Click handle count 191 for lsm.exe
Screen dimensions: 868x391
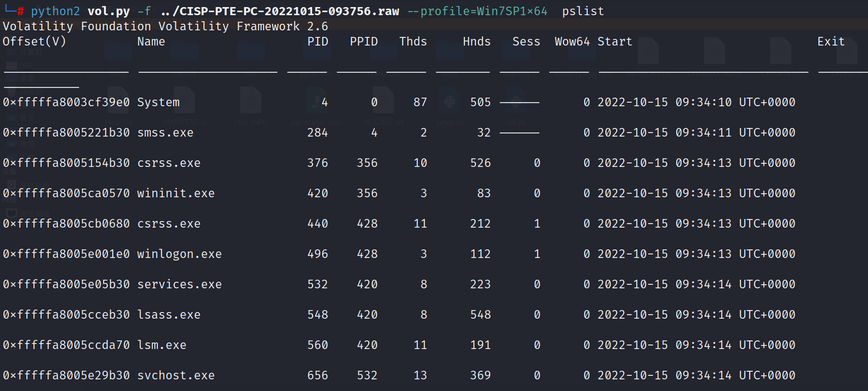[481, 345]
